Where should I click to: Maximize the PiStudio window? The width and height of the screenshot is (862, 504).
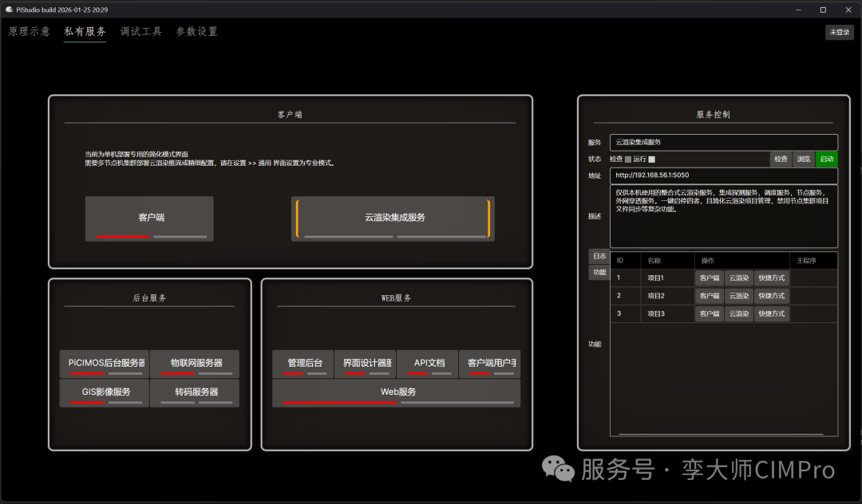(823, 10)
